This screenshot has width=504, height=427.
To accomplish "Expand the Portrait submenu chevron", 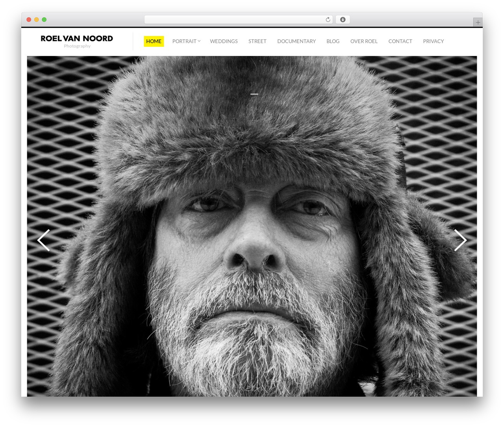I will point(199,41).
